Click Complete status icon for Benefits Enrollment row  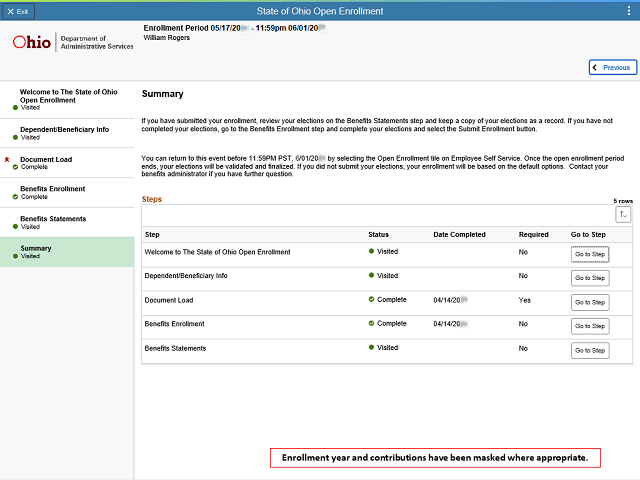371,323
